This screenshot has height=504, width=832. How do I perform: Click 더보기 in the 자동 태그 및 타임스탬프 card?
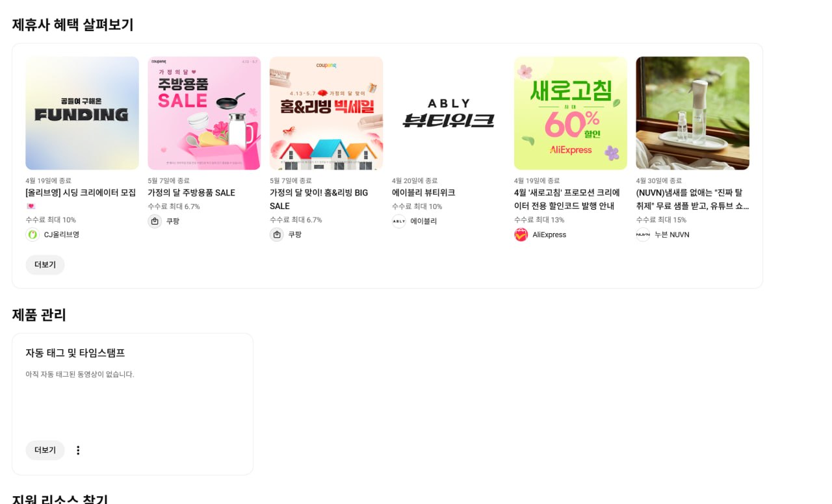[45, 450]
